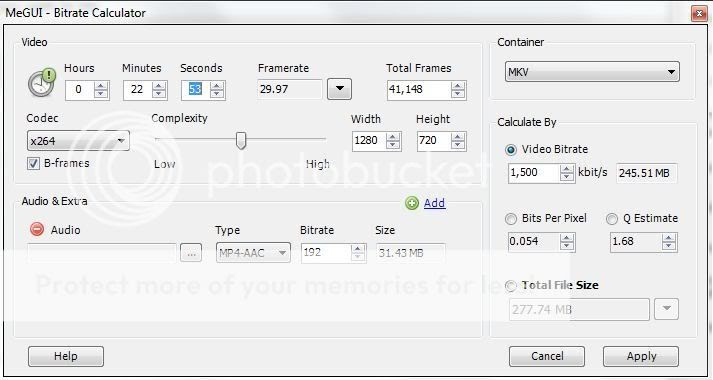Click the Apply button
The width and height of the screenshot is (713, 380).
point(641,356)
